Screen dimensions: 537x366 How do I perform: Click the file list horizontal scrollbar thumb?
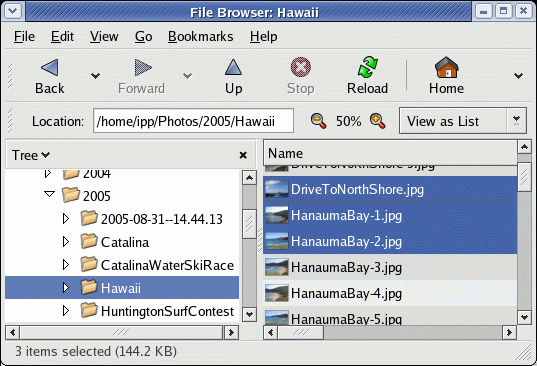pos(301,332)
